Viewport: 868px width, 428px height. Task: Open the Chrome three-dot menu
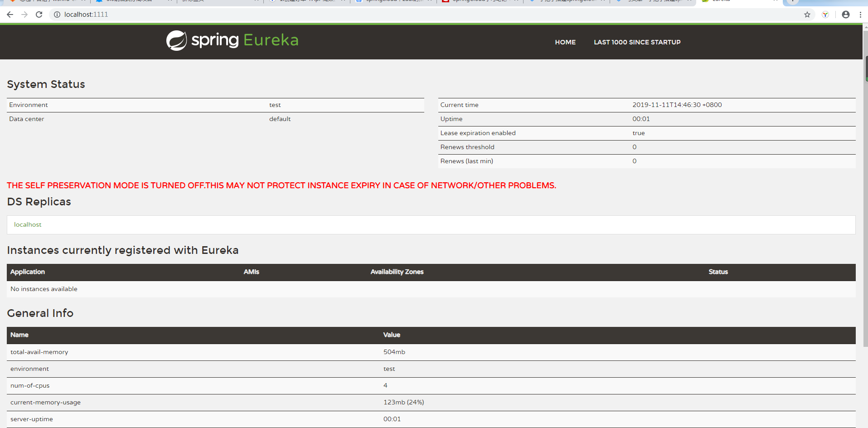860,15
